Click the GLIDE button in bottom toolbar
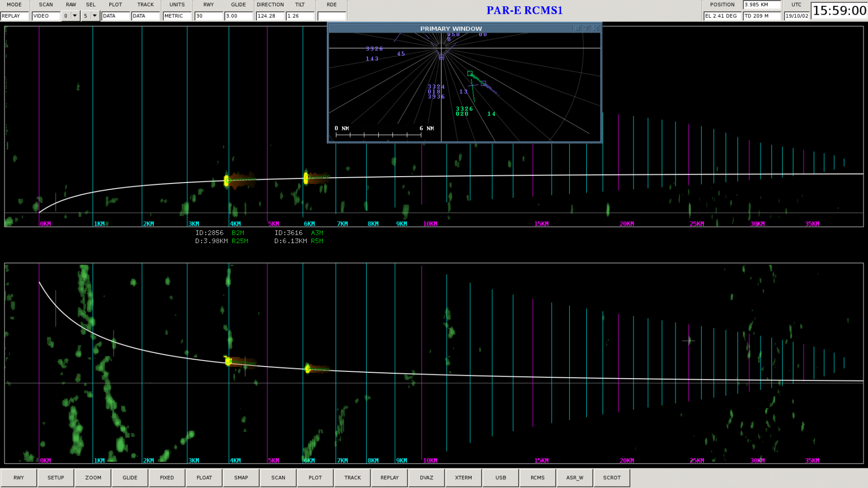 click(130, 478)
